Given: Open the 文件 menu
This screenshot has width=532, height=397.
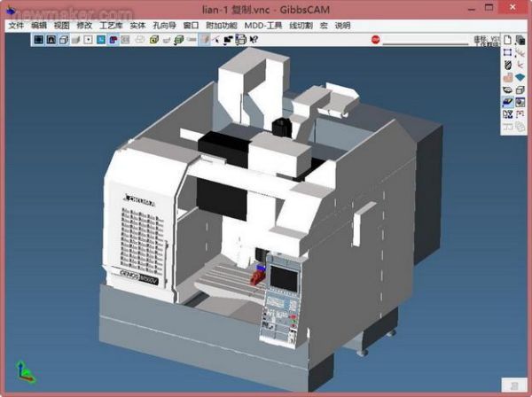Looking at the screenshot, I should click(16, 26).
